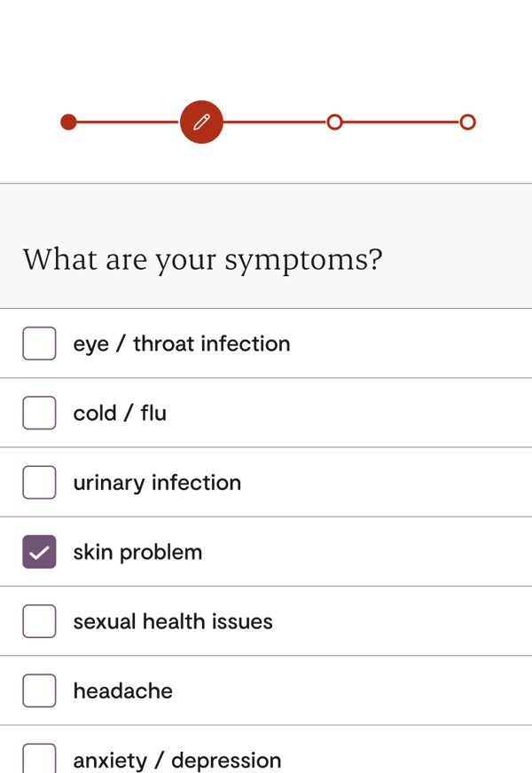Uncheck the skin problem checkbox
The image size is (532, 773).
[39, 552]
